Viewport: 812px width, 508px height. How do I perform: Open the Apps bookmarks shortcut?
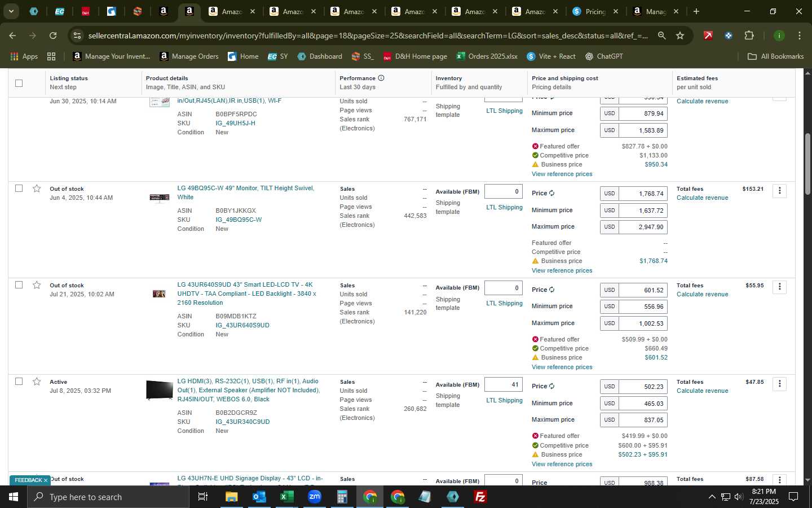click(24, 56)
